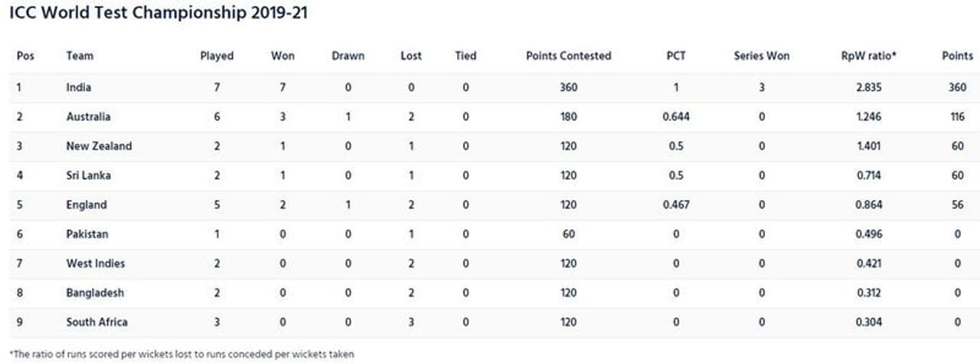
Task: Click the Series Won column header
Action: tap(761, 56)
